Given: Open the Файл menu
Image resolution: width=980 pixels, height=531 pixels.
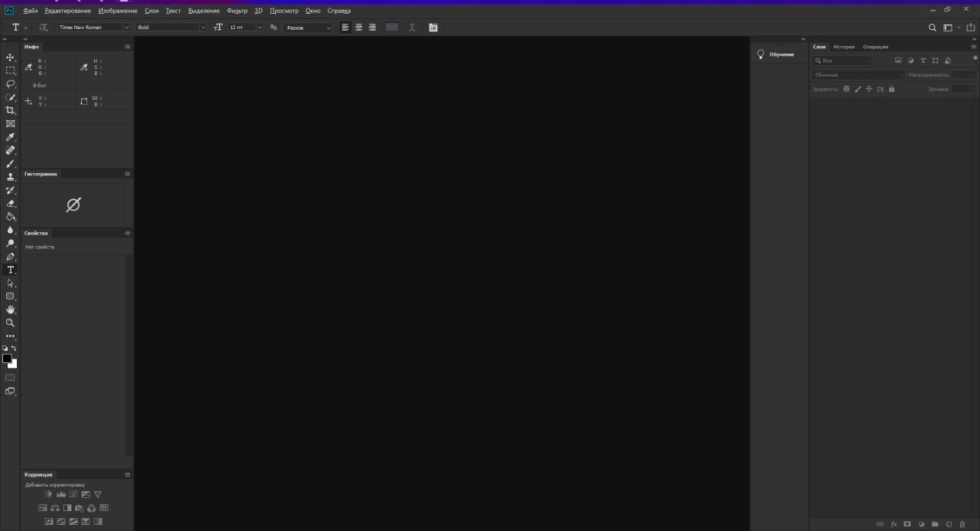Looking at the screenshot, I should coord(31,11).
